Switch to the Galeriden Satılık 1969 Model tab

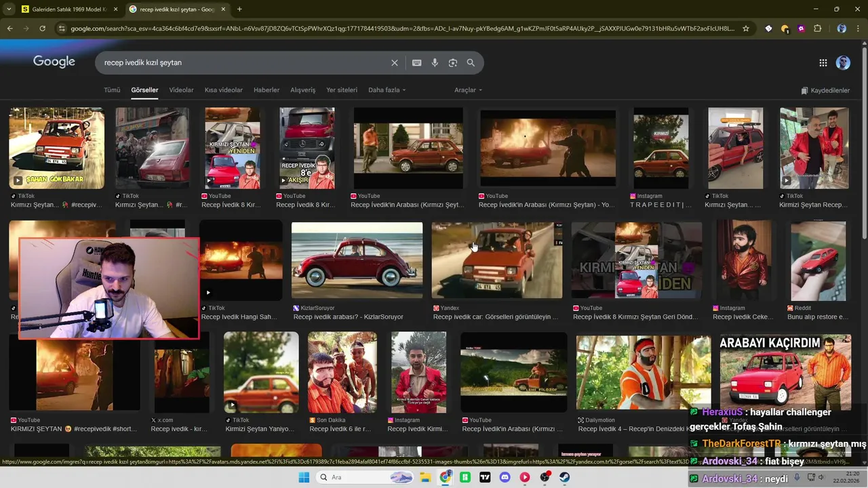pyautogui.click(x=68, y=9)
